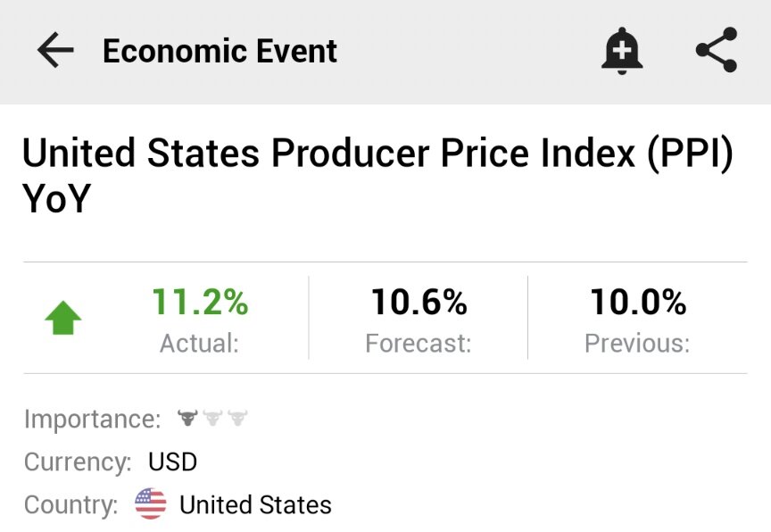Click the green up arrow indicator

click(x=63, y=318)
